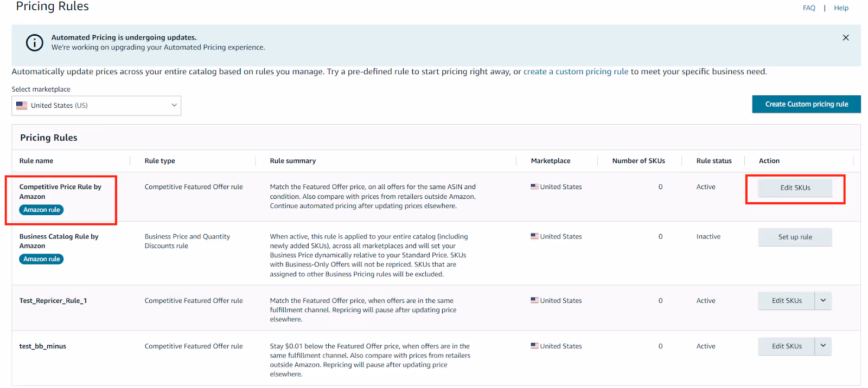Click Active status of Competitive Price Rule by Amazon
The image size is (868, 388).
(706, 187)
